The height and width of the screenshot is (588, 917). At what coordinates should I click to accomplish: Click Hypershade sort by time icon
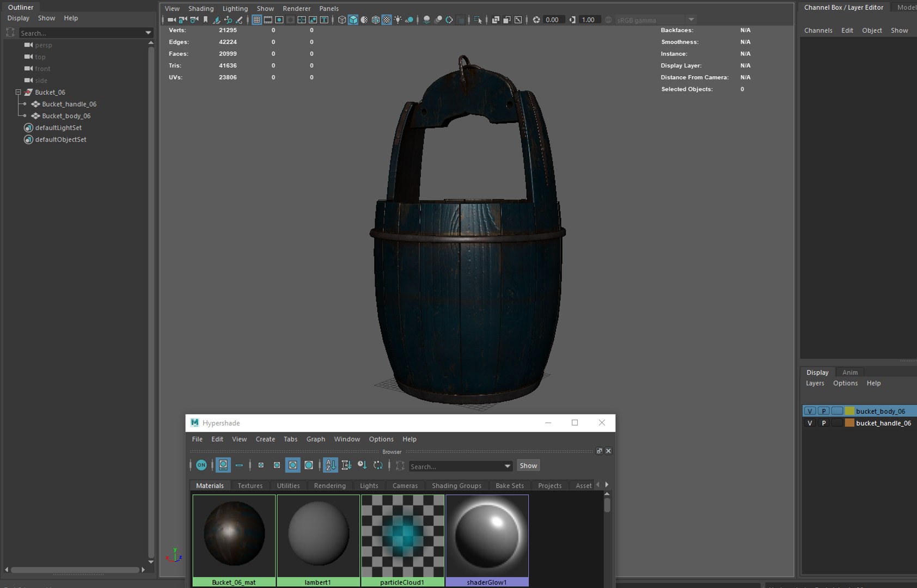point(362,465)
